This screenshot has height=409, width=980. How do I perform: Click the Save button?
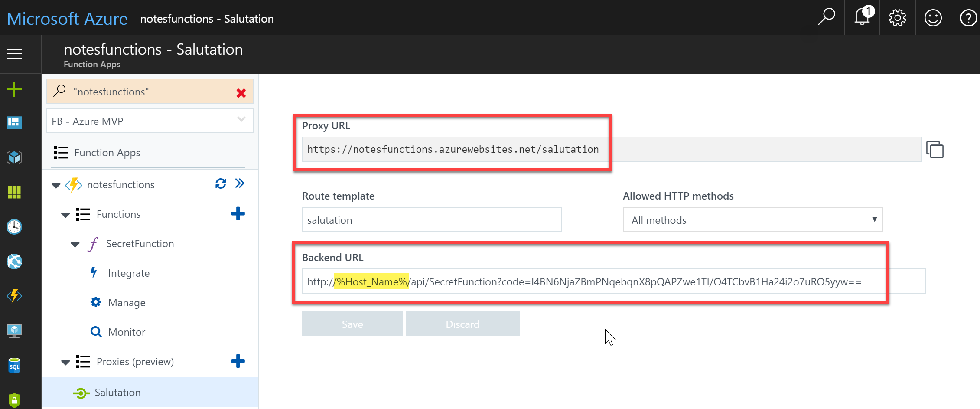coord(352,324)
